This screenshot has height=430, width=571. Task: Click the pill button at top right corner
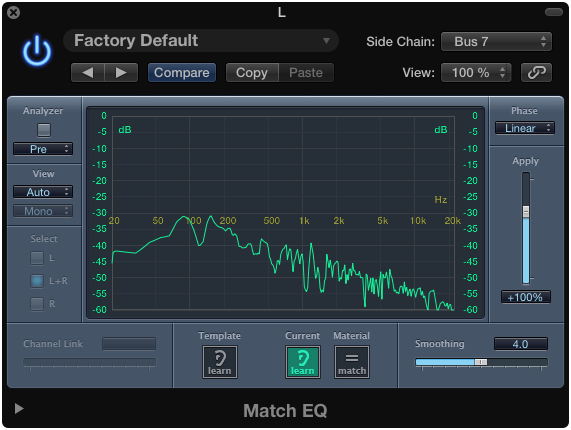[x=554, y=12]
